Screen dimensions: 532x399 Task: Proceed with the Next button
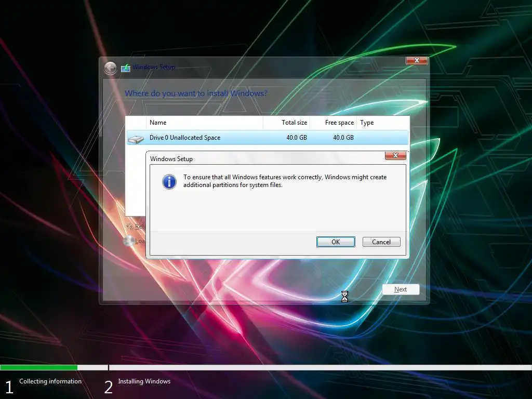(x=401, y=289)
